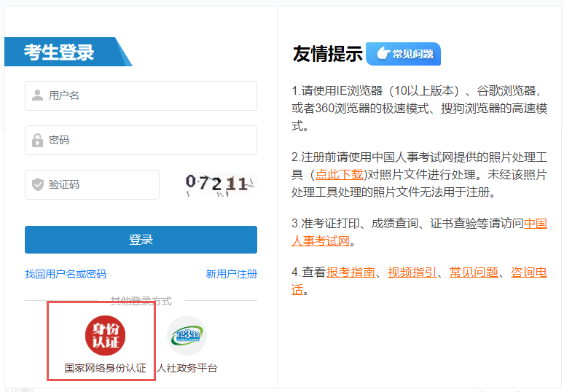Visit the 中国人事考试网 link

coord(536,224)
